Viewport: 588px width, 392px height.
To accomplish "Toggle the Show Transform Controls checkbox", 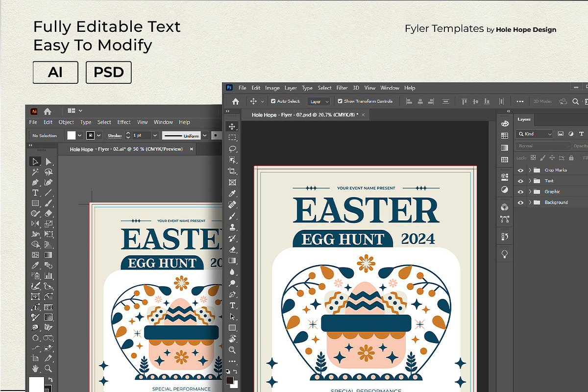I will pyautogui.click(x=340, y=101).
